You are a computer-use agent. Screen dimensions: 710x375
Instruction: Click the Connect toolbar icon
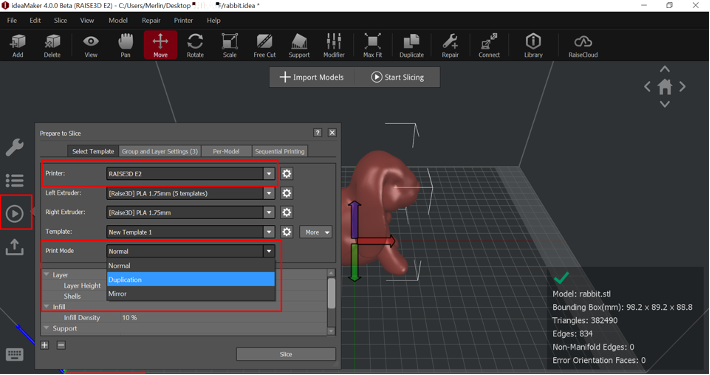tap(489, 45)
